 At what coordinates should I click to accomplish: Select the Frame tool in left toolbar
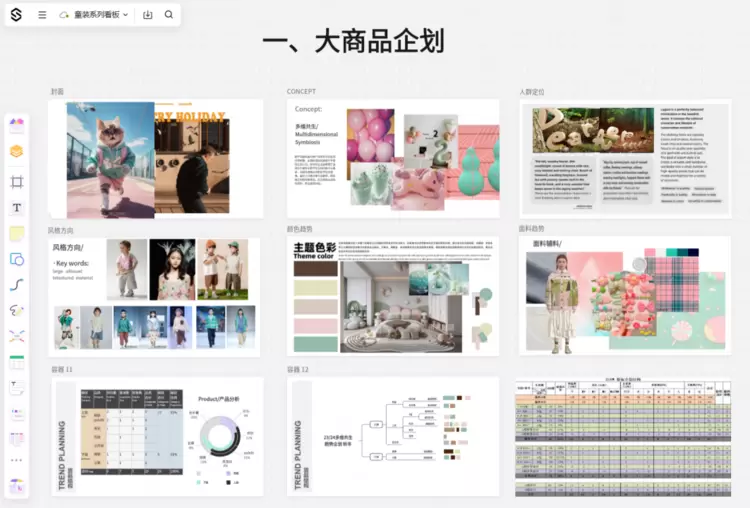coord(17,181)
